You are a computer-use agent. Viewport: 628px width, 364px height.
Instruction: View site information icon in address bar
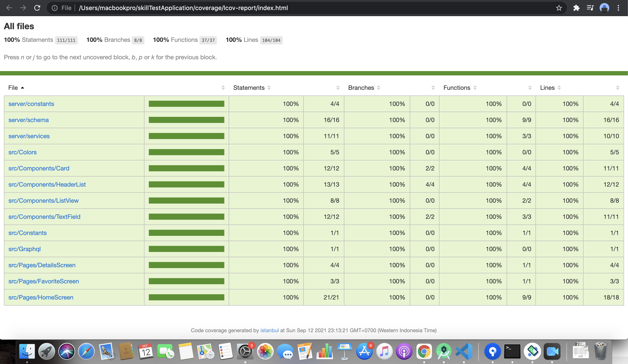pos(55,8)
